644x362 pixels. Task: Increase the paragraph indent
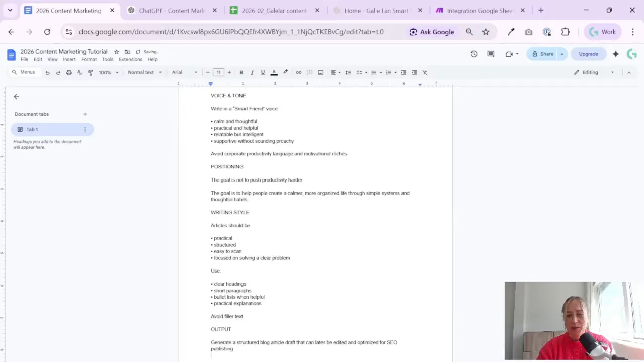coord(414,72)
